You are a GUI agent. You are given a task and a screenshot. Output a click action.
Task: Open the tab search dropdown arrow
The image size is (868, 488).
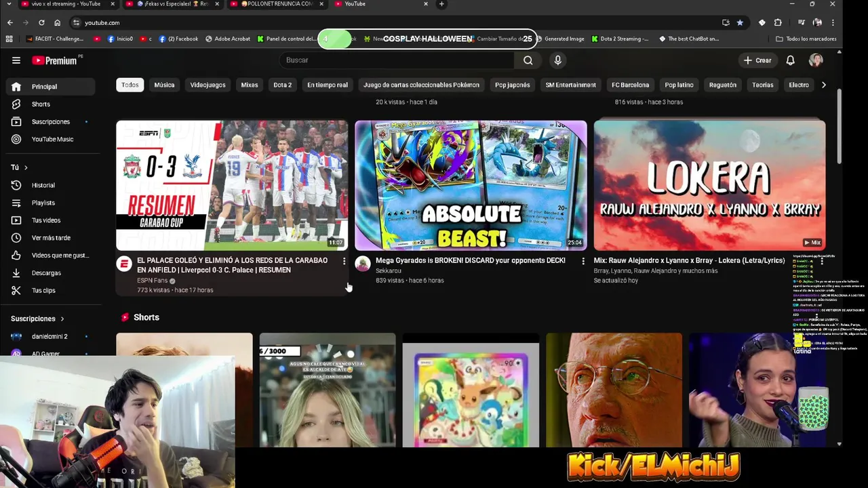coord(9,4)
